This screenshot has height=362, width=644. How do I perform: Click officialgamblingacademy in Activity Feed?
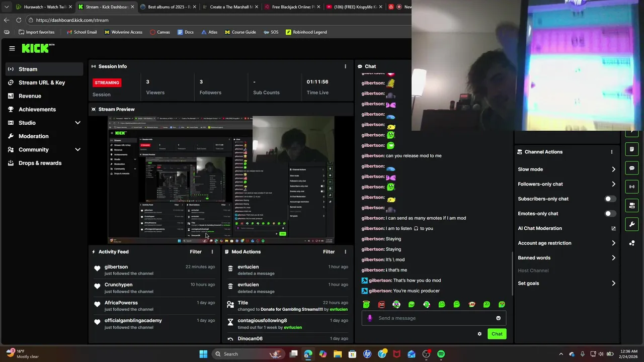coord(133,320)
